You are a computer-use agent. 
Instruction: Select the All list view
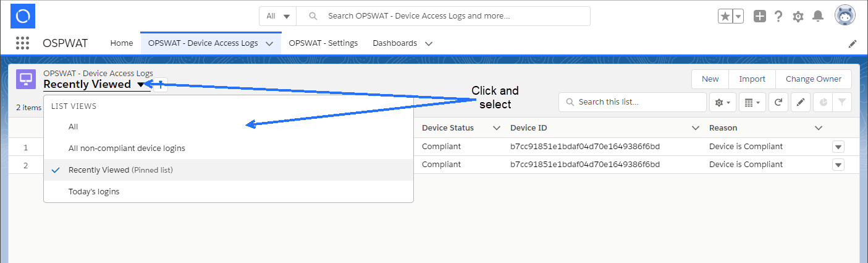click(229, 126)
